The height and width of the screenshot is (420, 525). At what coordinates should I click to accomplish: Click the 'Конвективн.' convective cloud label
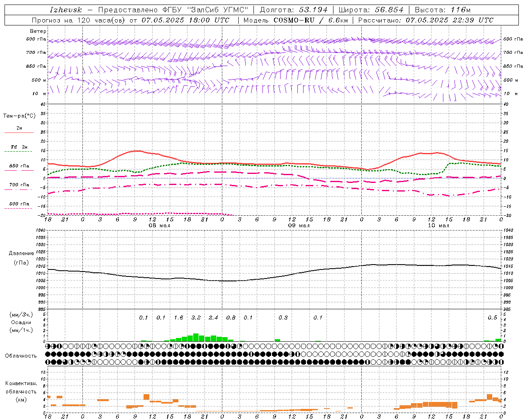[x=21, y=383]
